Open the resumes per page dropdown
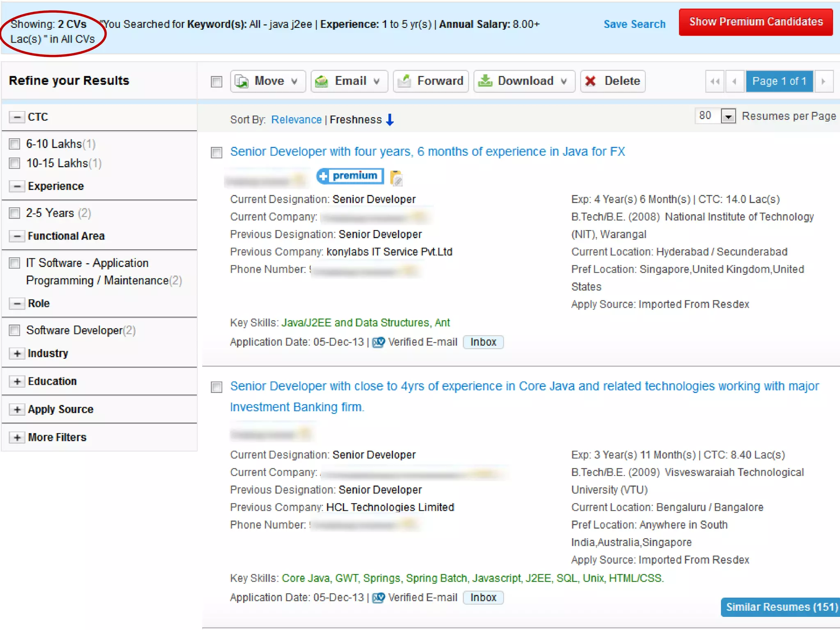Screen dimensions: 840x630 point(728,116)
